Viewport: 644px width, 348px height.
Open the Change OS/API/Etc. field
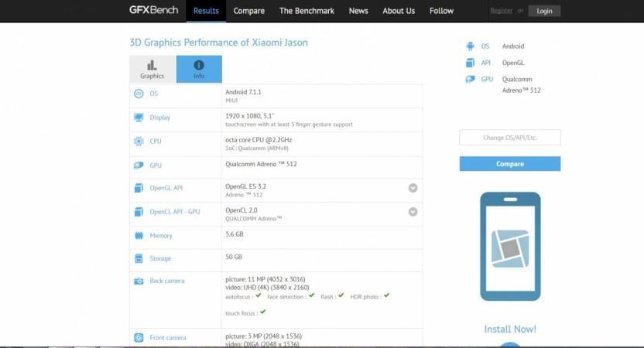click(x=509, y=138)
